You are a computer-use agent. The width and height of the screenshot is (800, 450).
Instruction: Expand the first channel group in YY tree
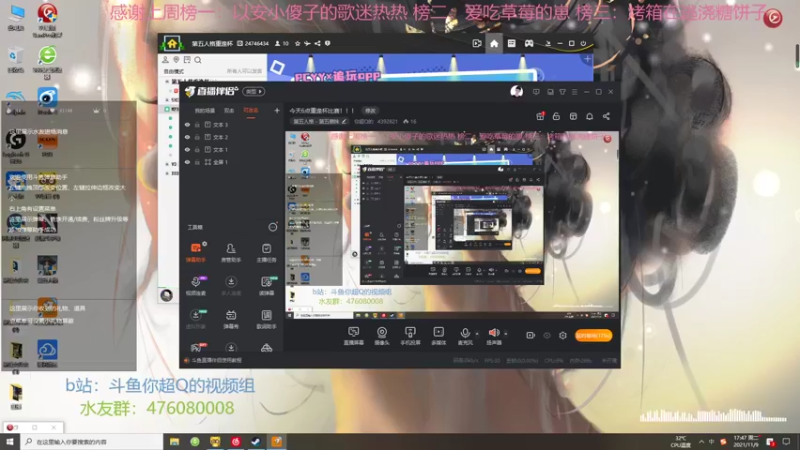pos(167,82)
